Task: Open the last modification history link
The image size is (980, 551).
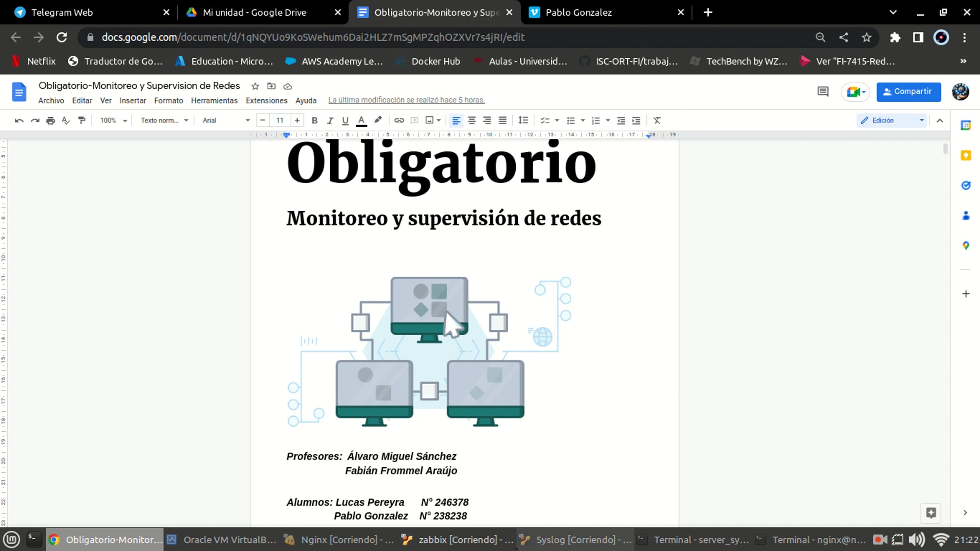Action: point(406,100)
